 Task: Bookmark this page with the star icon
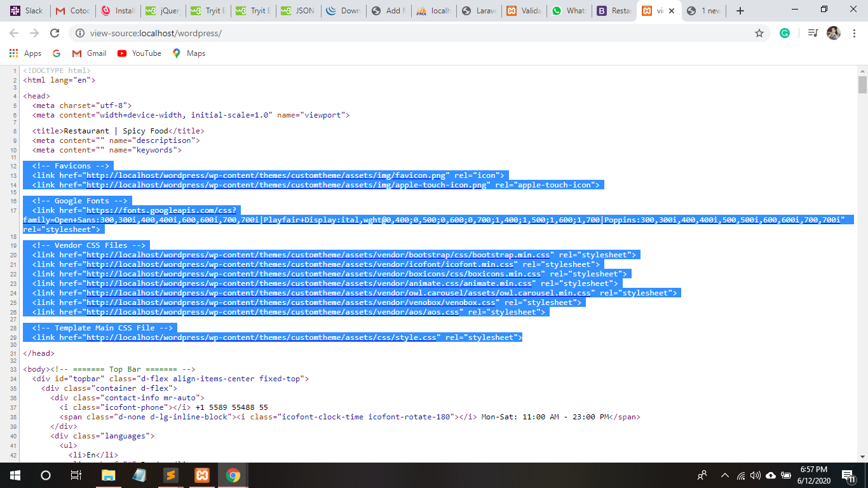(x=759, y=33)
